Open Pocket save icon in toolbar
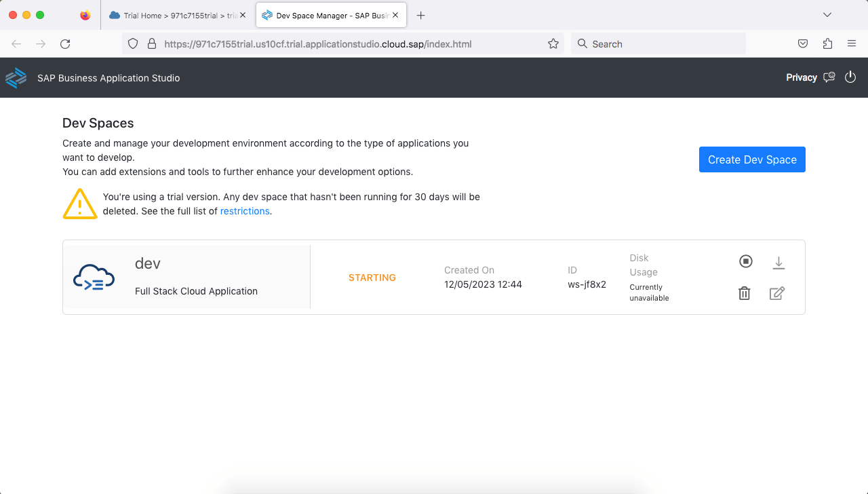Viewport: 868px width, 494px height. coord(803,43)
